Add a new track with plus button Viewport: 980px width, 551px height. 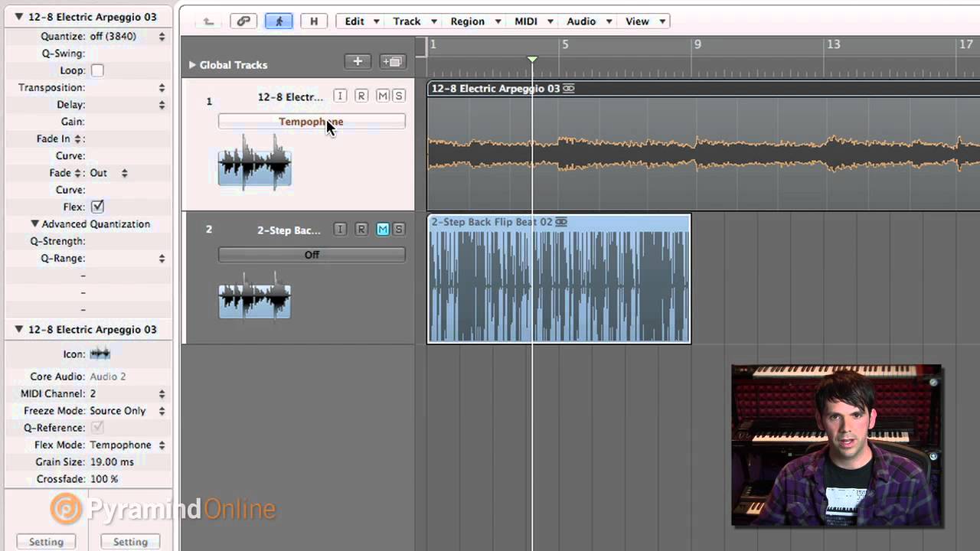pos(358,61)
